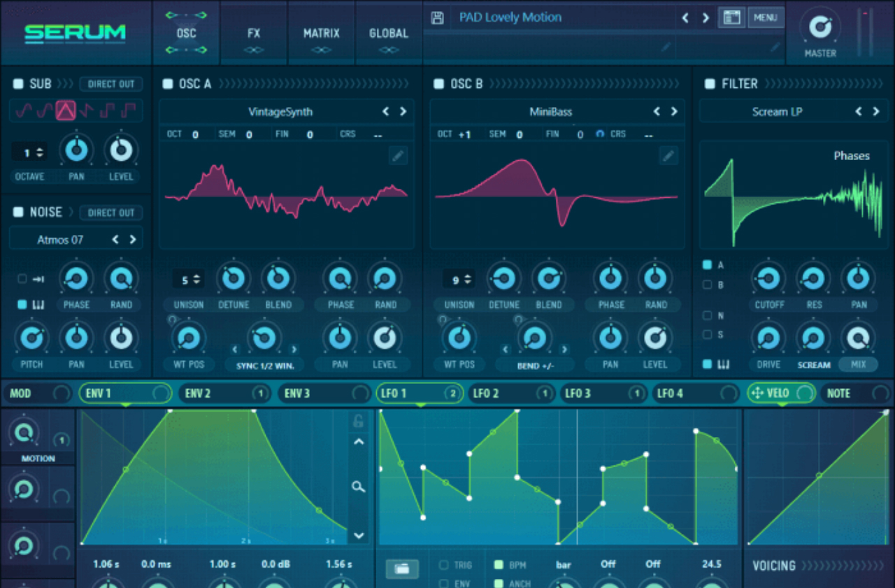Click DIRECT OUT in the SUB section
The height and width of the screenshot is (588, 895).
click(x=110, y=83)
